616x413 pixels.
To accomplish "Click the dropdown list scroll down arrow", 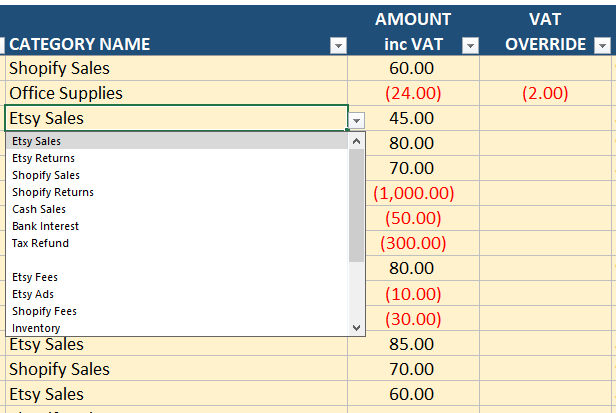I will click(x=356, y=328).
